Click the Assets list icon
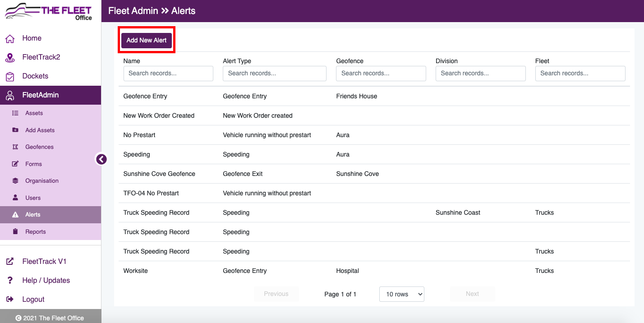 [15, 113]
